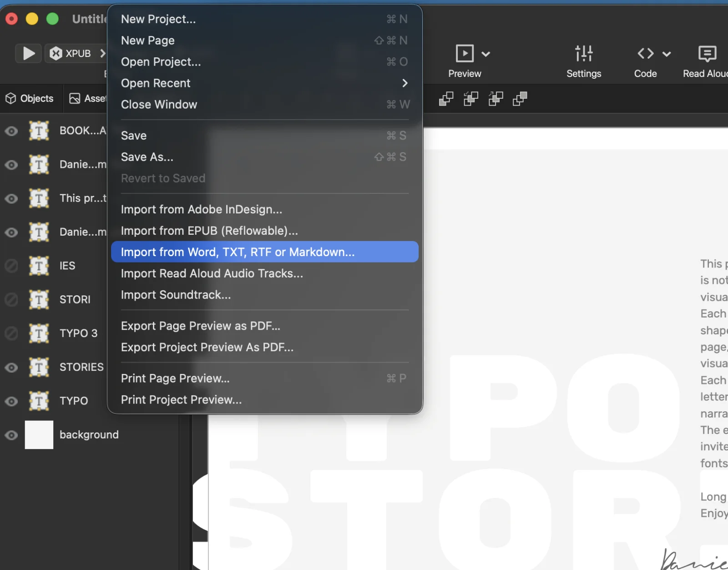Select Import from EPUB (Reflowable)...
This screenshot has height=570, width=728.
click(264, 231)
